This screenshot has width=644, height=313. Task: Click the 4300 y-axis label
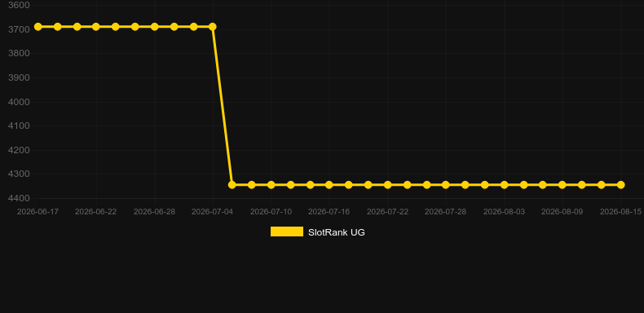click(x=19, y=174)
